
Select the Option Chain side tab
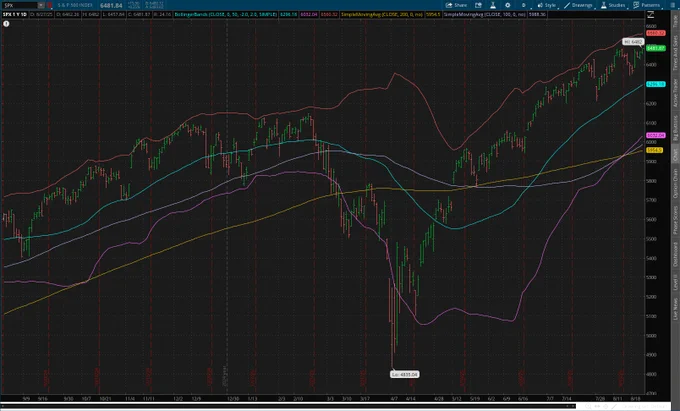click(674, 189)
